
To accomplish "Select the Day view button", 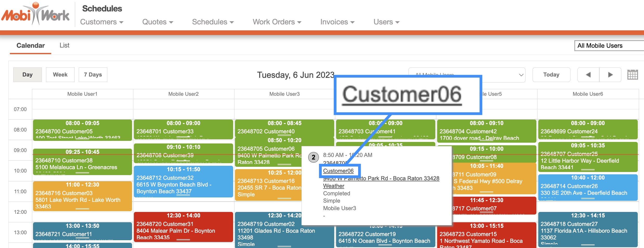I will click(x=27, y=75).
